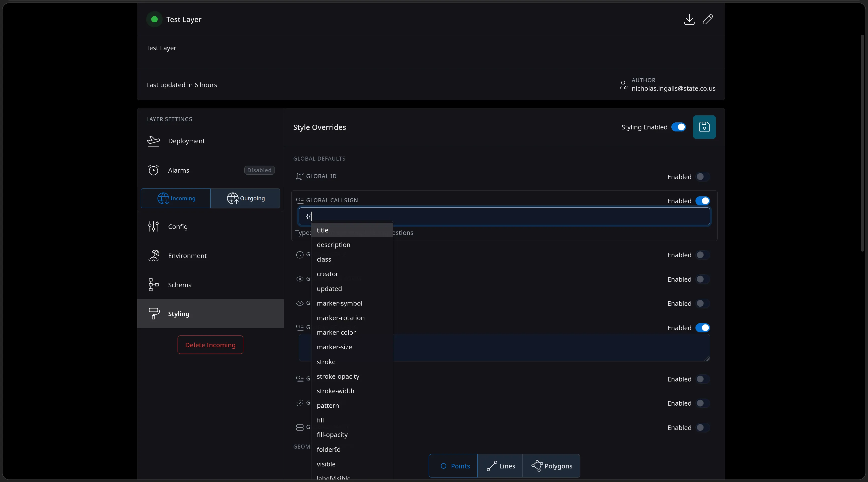
Task: Click the Deployment plane icon
Action: pos(153,141)
